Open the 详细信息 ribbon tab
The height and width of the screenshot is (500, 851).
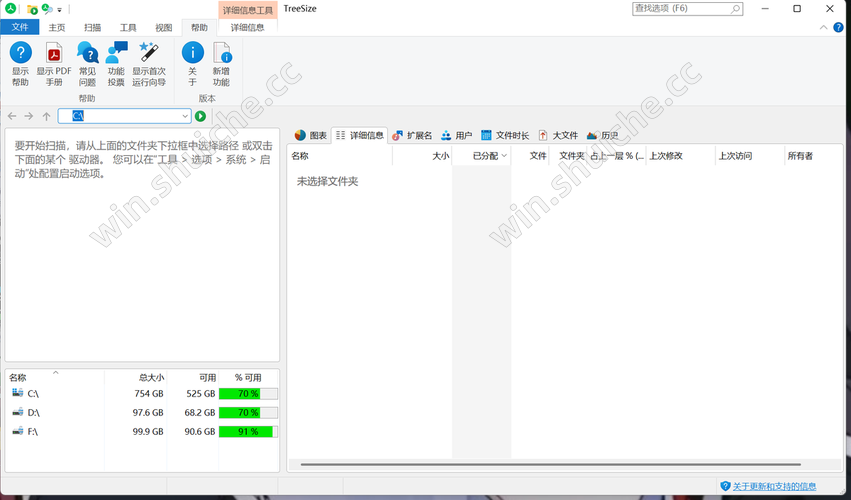pyautogui.click(x=247, y=28)
